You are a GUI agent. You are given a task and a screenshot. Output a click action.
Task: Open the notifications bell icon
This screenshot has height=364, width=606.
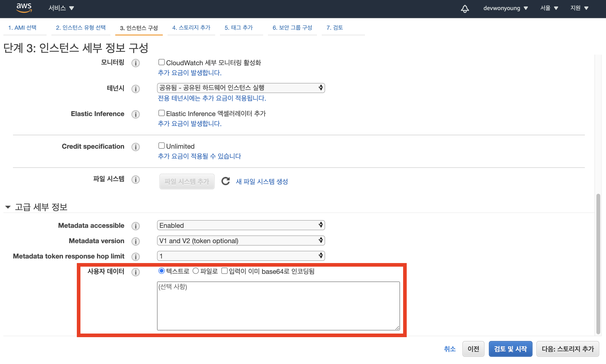[465, 9]
